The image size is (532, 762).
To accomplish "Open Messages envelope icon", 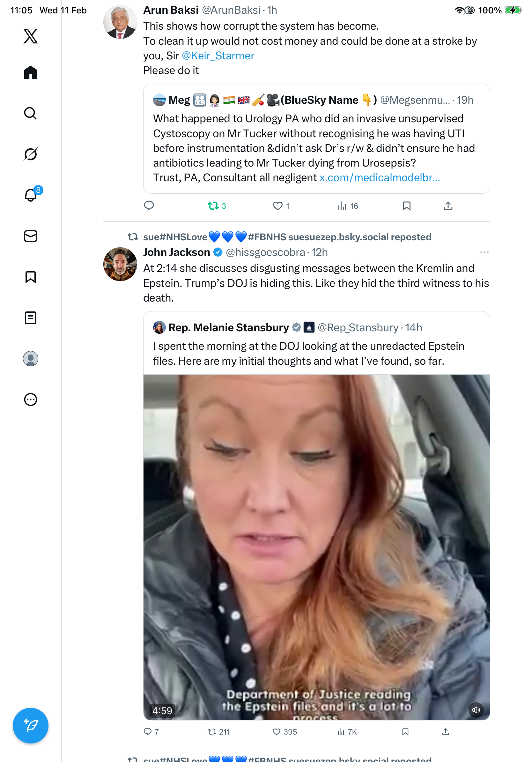I will 31,236.
